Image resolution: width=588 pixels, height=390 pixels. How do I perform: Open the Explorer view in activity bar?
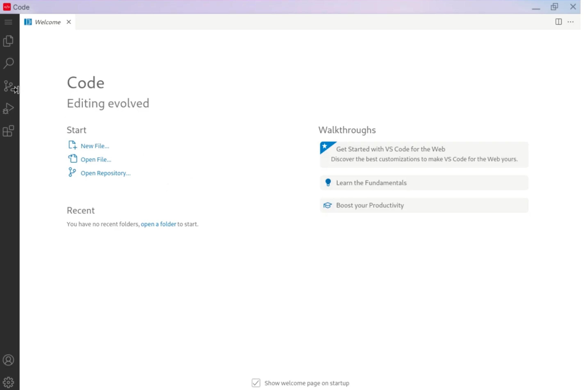(8, 41)
